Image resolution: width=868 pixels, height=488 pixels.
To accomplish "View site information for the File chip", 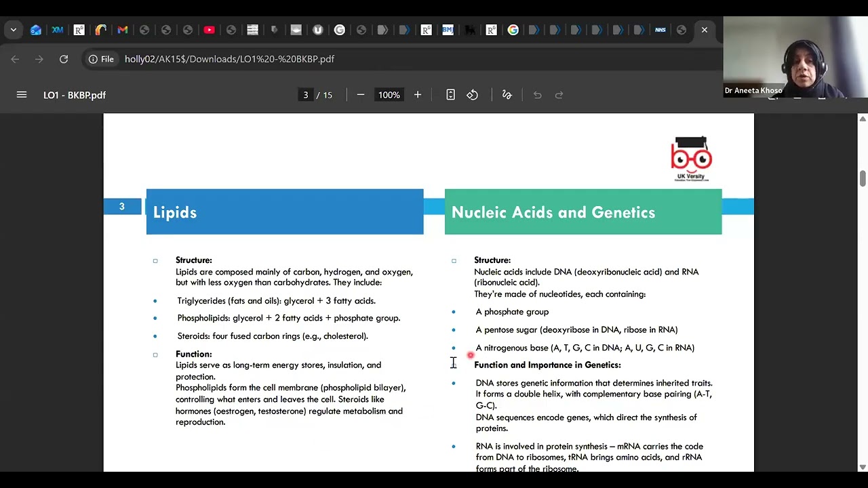I will [x=101, y=59].
